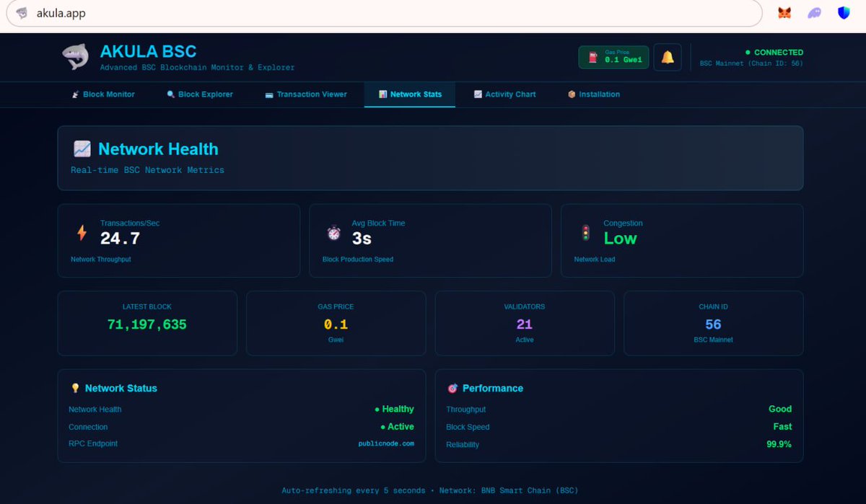Viewport: 866px width, 504px height.
Task: Click the Network Load label
Action: 595,259
